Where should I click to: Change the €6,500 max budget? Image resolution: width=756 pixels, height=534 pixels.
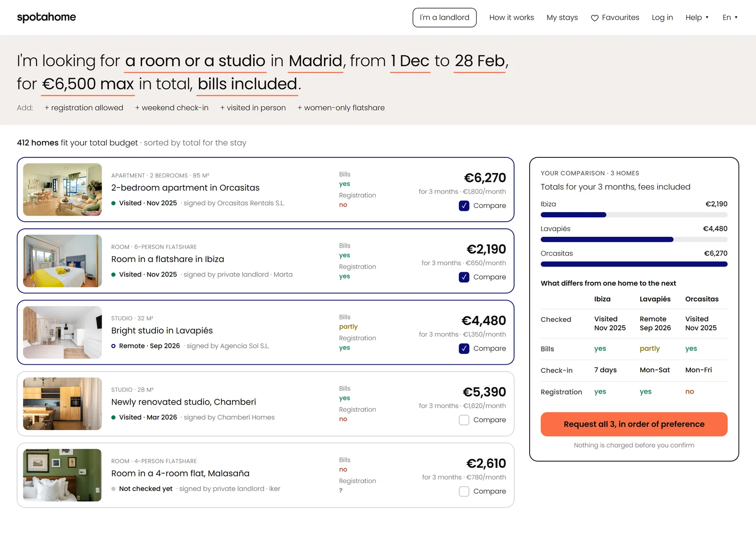88,84
